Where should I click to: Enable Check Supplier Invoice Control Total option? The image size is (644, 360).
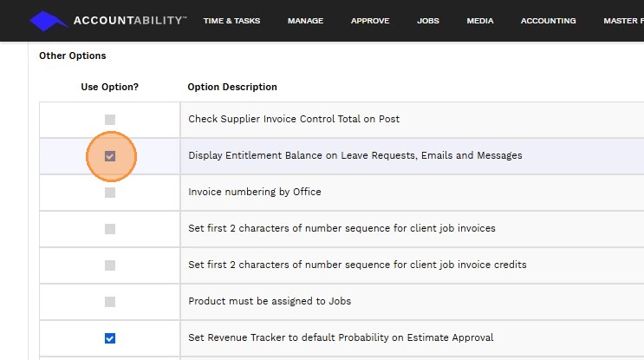[x=110, y=120]
